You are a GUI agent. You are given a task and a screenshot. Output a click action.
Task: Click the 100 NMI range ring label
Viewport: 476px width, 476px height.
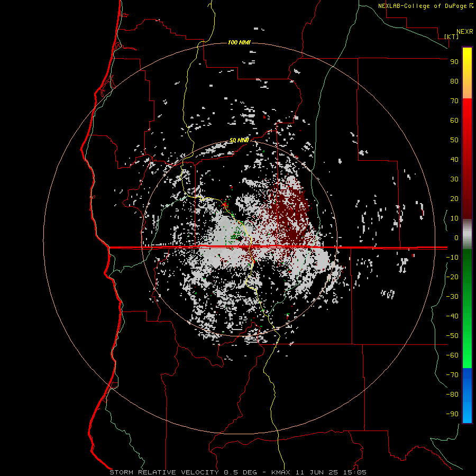tap(239, 42)
